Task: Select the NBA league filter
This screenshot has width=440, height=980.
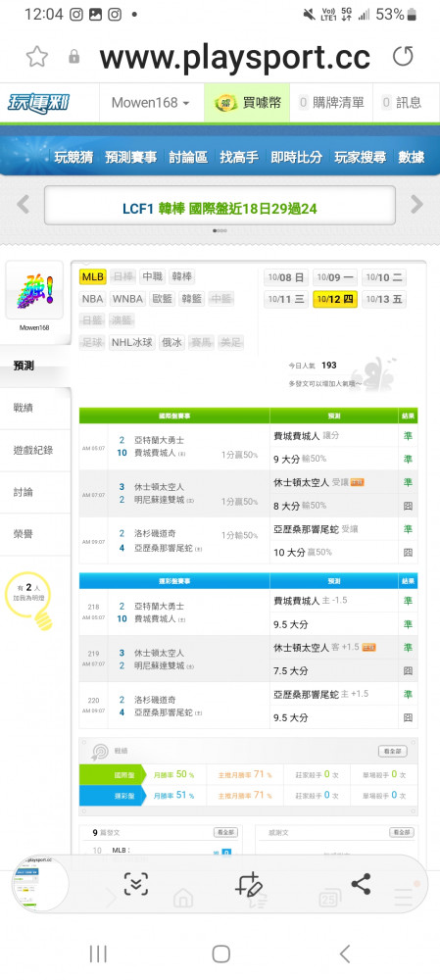Action: [92, 299]
